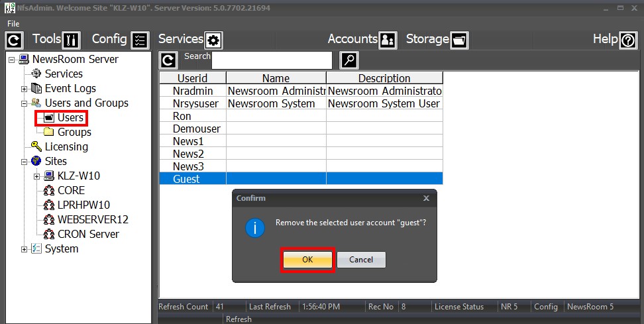Select the Ron user row
The image size is (644, 324).
(x=301, y=116)
